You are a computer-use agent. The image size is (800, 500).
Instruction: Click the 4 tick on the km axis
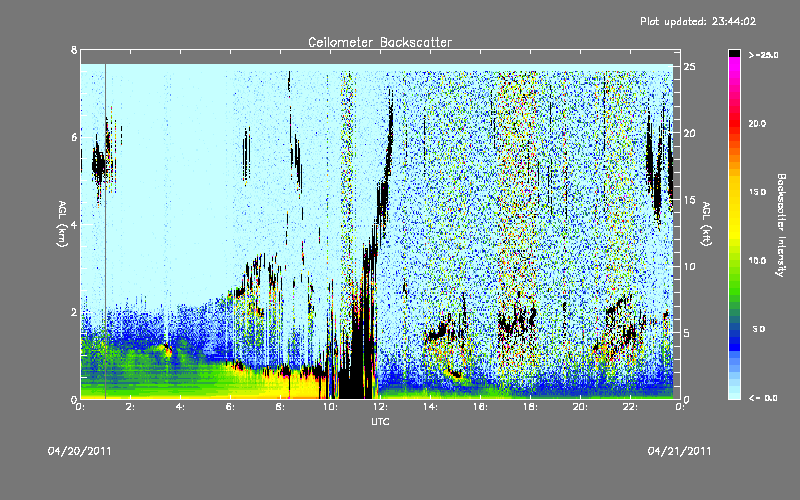click(74, 224)
